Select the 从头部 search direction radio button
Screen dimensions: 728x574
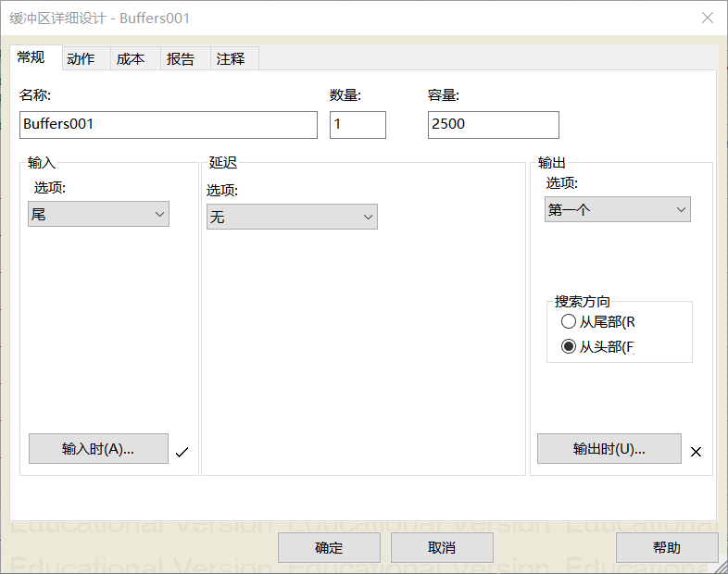click(x=569, y=347)
